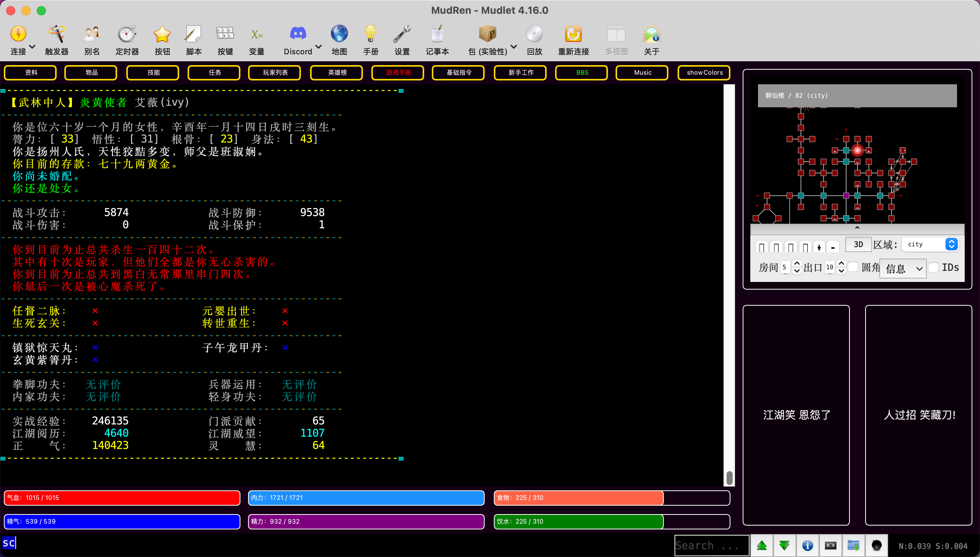Toggle the round rooms (圆角) checkbox
Image resolution: width=980 pixels, height=557 pixels.
(x=853, y=267)
